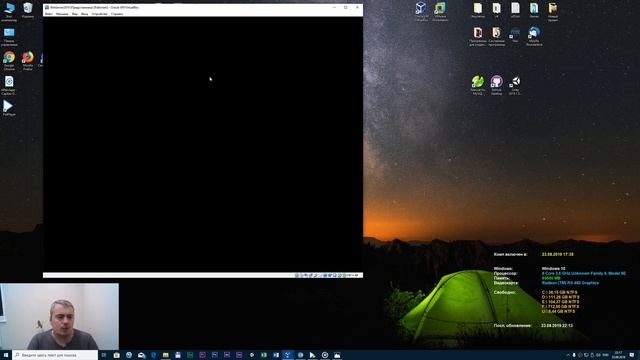Click the active VirtualBox taskbar button
Viewport: 640px width, 360px height.
(x=288, y=355)
